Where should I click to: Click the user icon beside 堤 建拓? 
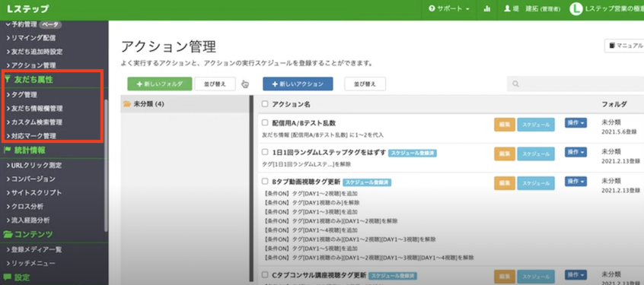point(507,8)
